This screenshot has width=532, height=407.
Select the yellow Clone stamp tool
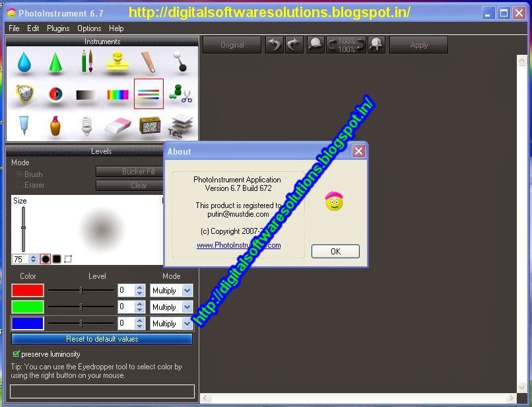117,61
